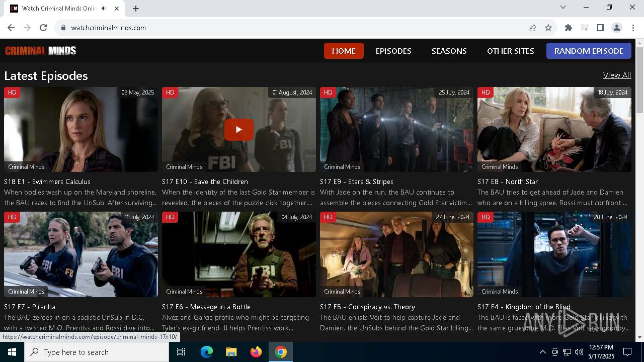This screenshot has height=362, width=644.
Task: Bookmark this tab with the star icon
Action: (548, 28)
